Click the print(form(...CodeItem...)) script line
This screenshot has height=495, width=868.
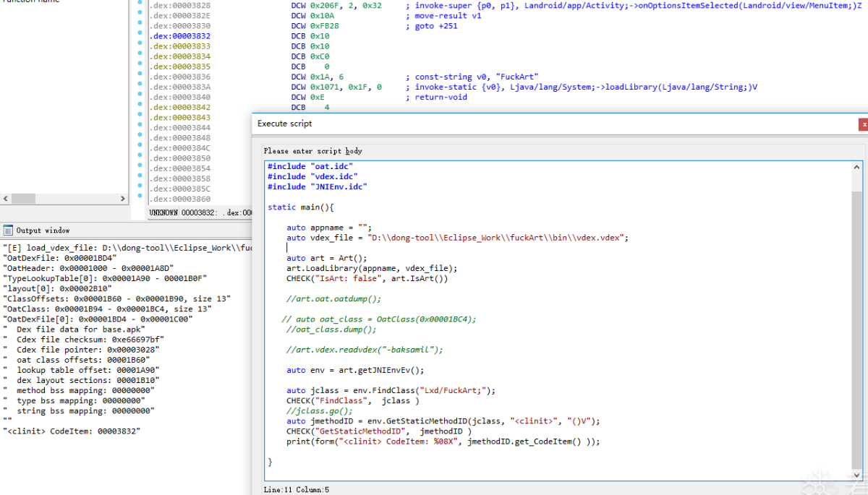coord(443,441)
